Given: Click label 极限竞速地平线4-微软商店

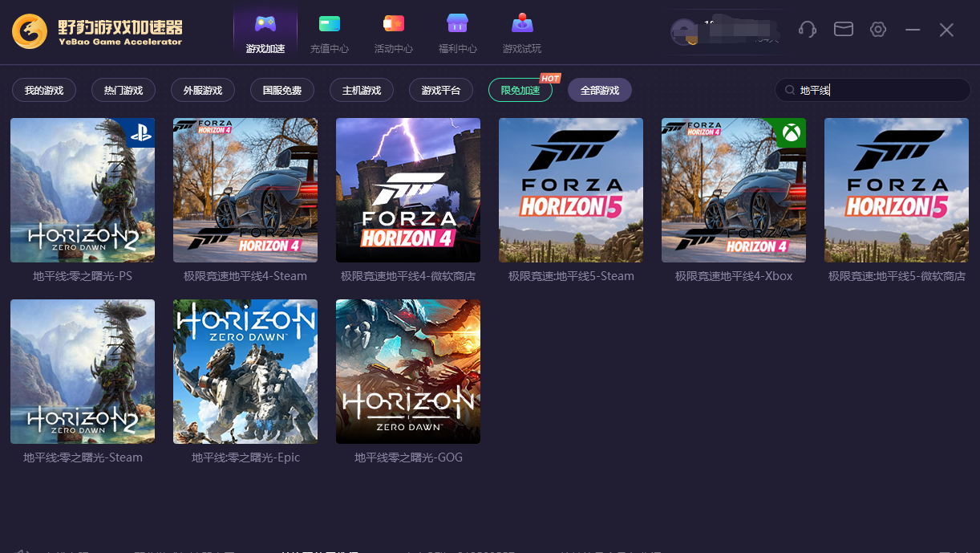Looking at the screenshot, I should tap(408, 276).
